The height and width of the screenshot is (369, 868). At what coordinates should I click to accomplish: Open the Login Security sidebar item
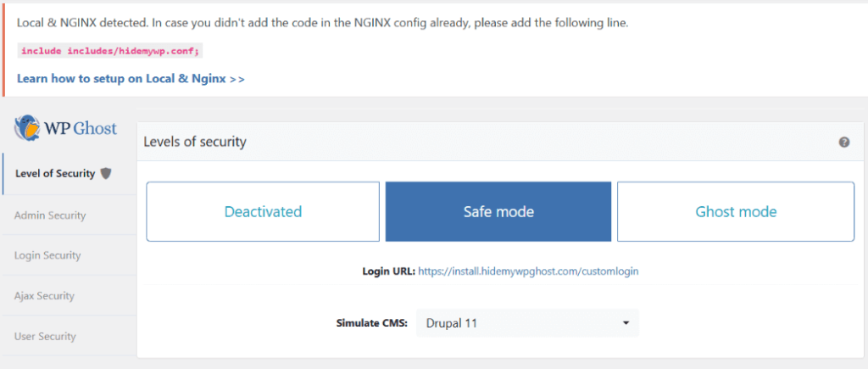point(47,255)
